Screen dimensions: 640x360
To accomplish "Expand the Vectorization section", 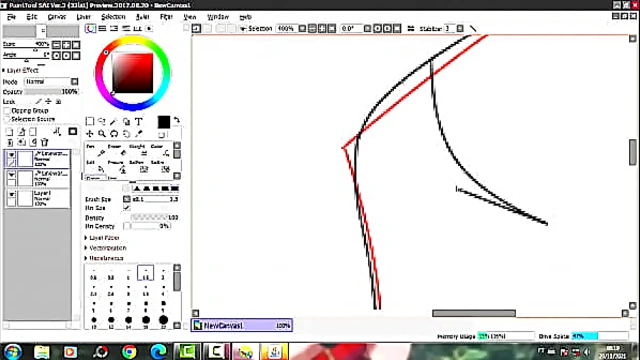I will [x=105, y=248].
